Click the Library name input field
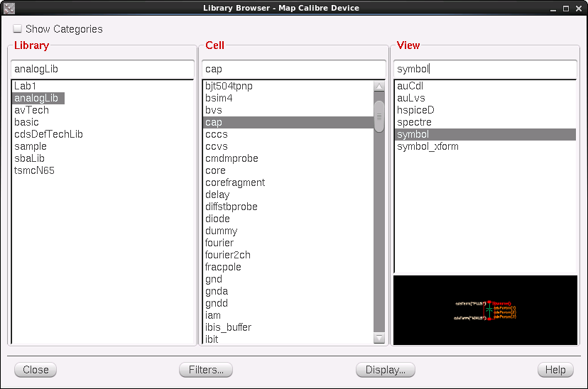 pyautogui.click(x=102, y=69)
